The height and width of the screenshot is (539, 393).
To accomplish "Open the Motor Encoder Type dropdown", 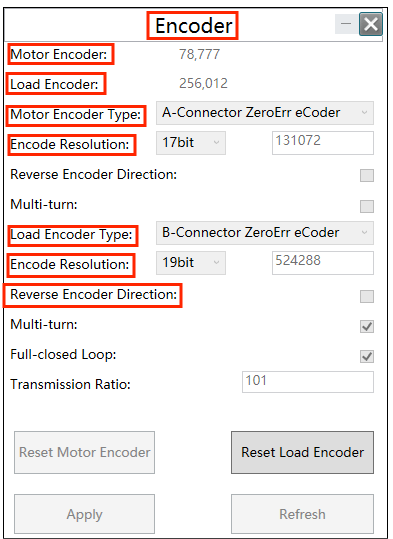I will (265, 113).
